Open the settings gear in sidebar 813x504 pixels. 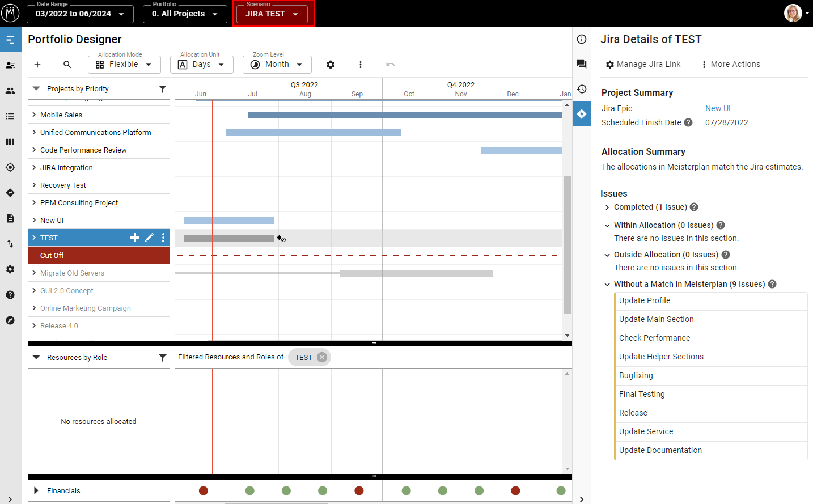pyautogui.click(x=10, y=269)
